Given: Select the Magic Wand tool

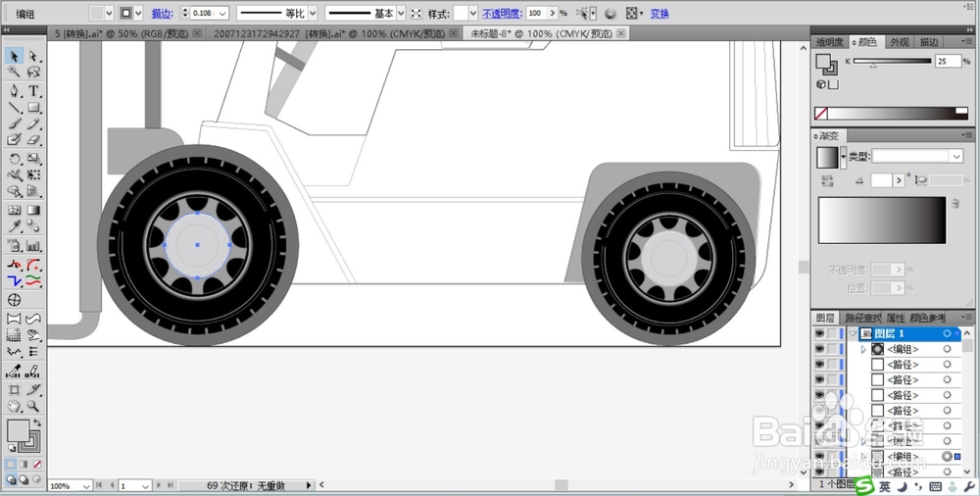Looking at the screenshot, I should [x=15, y=73].
